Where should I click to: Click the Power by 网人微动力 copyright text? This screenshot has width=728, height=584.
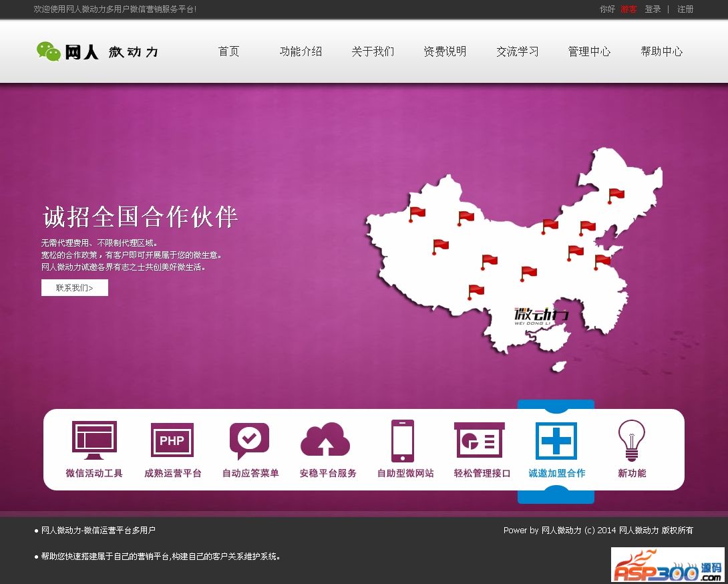pyautogui.click(x=598, y=530)
